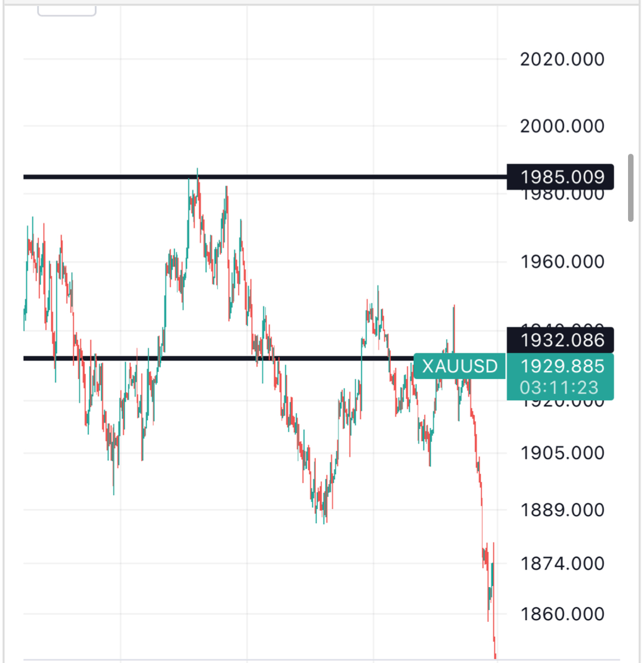Click the 1889.000 price axis label

pos(561,510)
